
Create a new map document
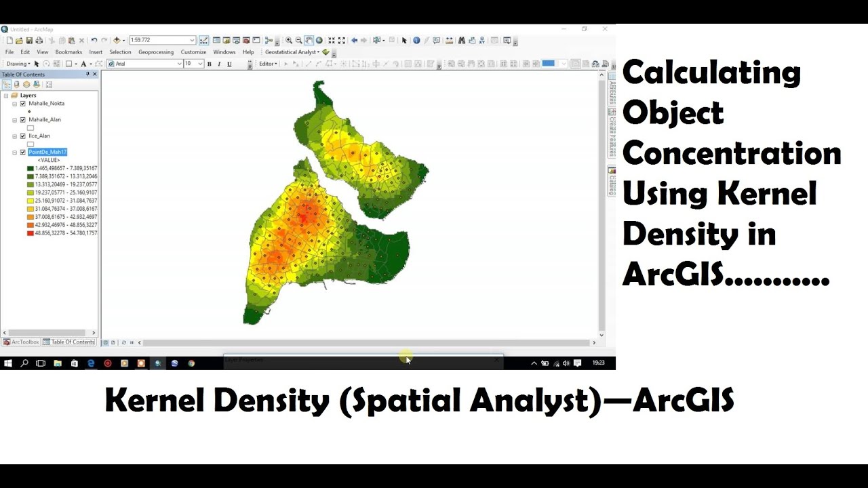[x=9, y=41]
